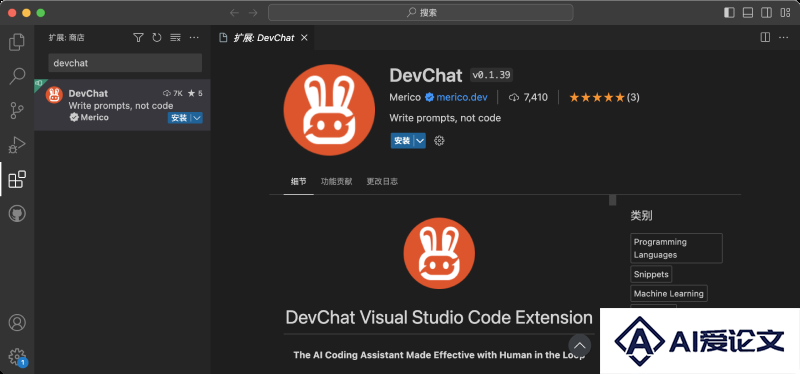The width and height of the screenshot is (800, 374).
Task: Click the devchat extension search field
Action: click(x=125, y=63)
